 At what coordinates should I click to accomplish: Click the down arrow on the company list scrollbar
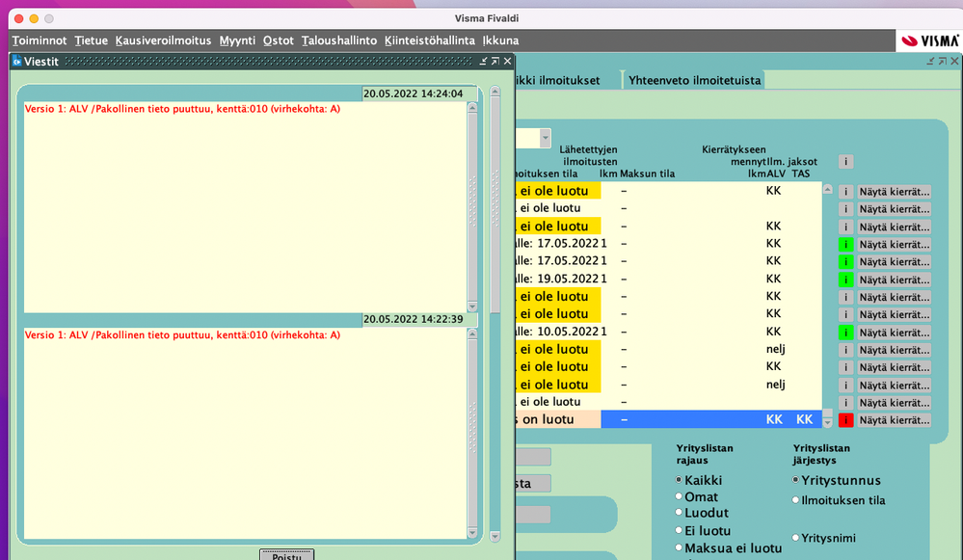point(827,423)
